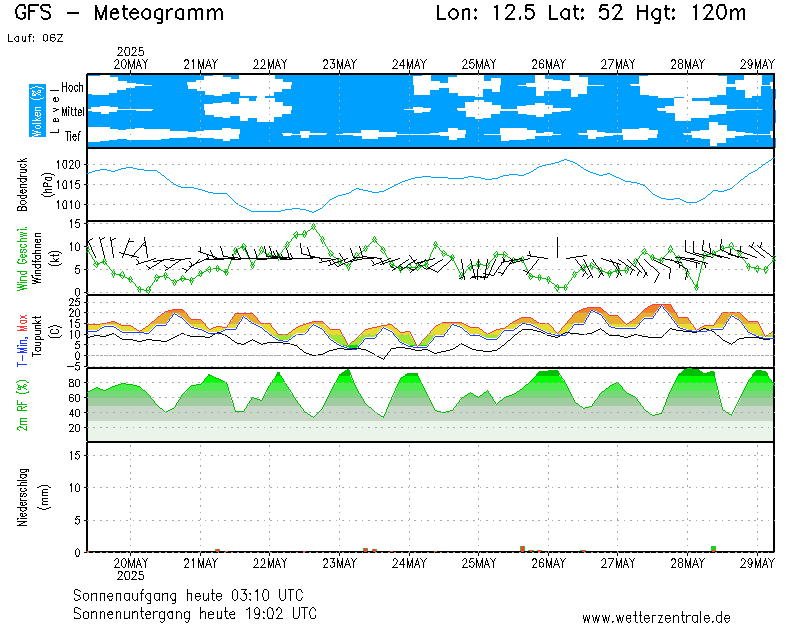Click the "1015" pressure axis value
This screenshot has width=800, height=625.
(x=68, y=184)
